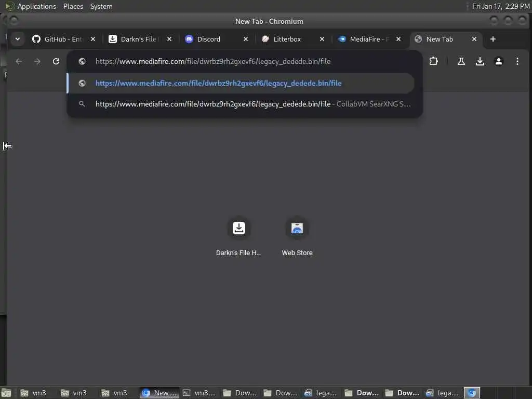Click the address bar URL text field

pos(245,61)
